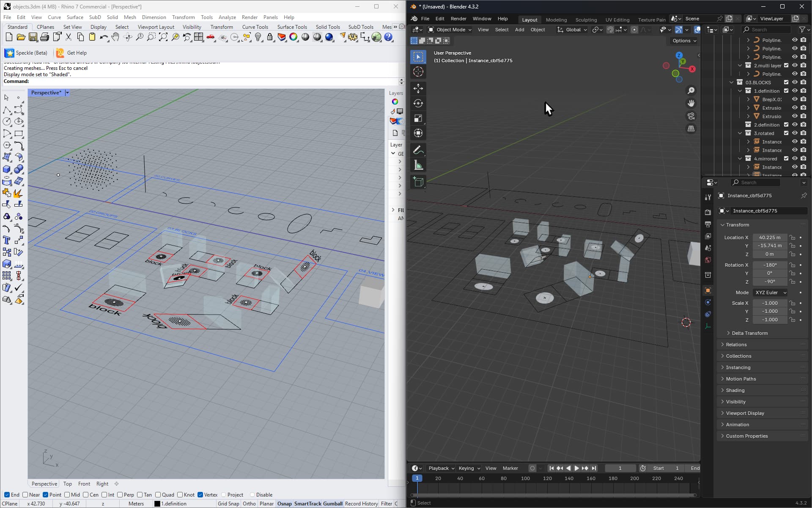812x508 pixels.
Task: Disable render camera for 2.definition
Action: click(803, 125)
